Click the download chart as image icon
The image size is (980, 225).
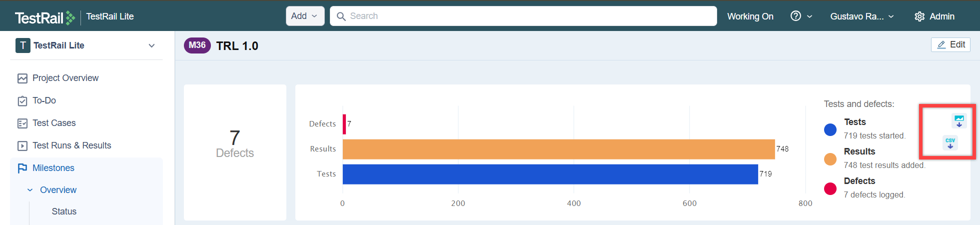(x=959, y=121)
